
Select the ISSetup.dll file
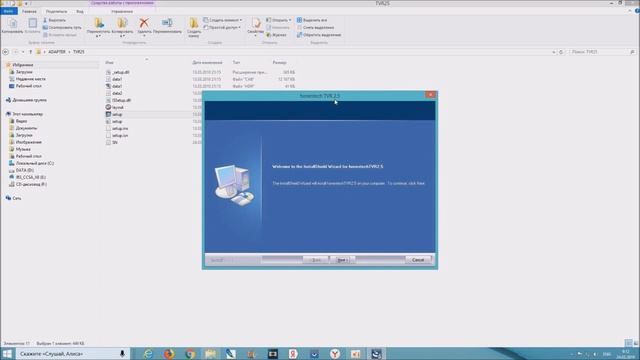(x=121, y=100)
